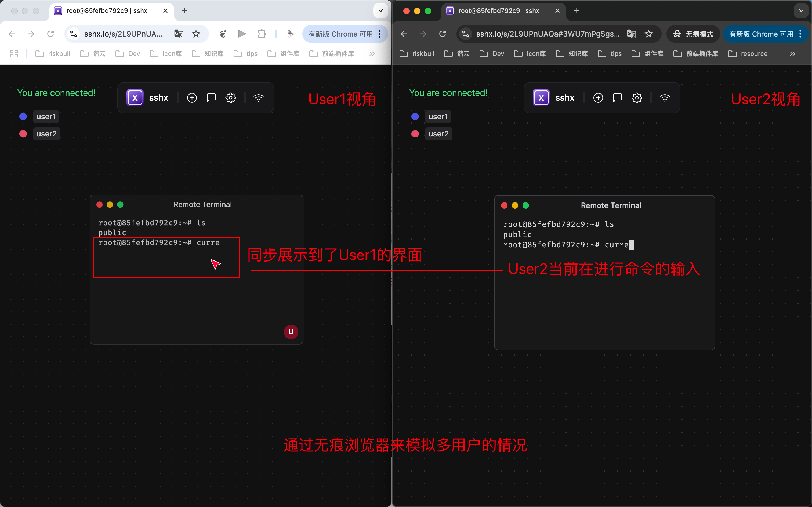Open settings gear in User1 sshx toolbar

(231, 98)
